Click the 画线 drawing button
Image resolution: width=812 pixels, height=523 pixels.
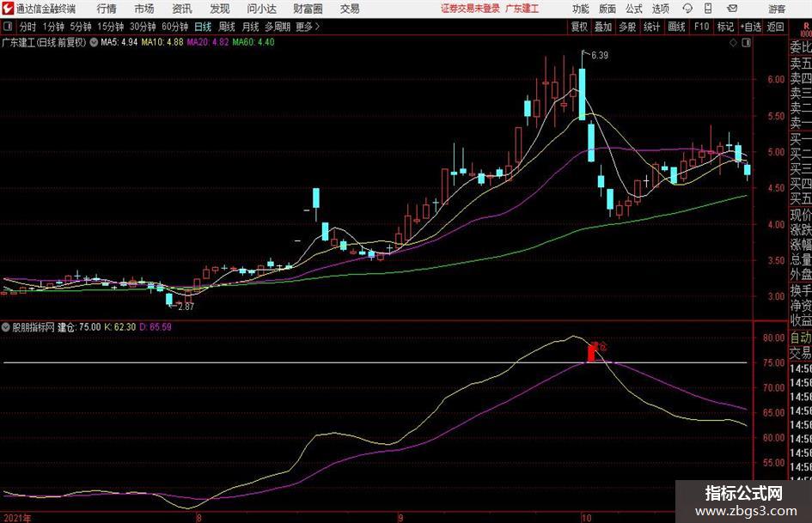pos(676,27)
